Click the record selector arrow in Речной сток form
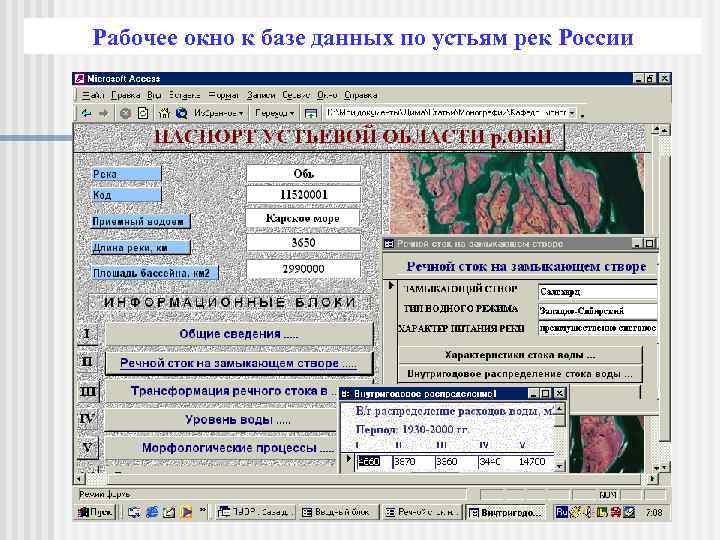 click(x=391, y=286)
